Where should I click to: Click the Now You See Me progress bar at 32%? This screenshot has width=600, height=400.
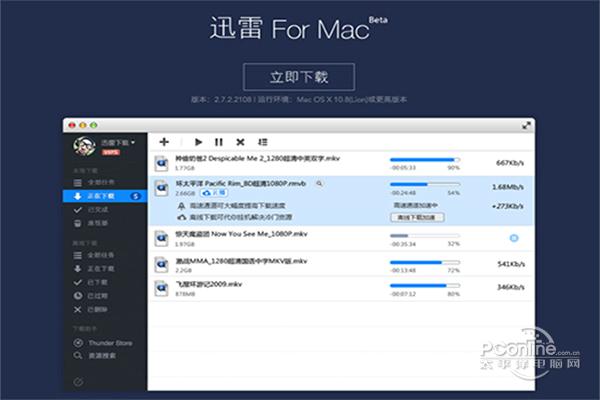click(x=425, y=235)
